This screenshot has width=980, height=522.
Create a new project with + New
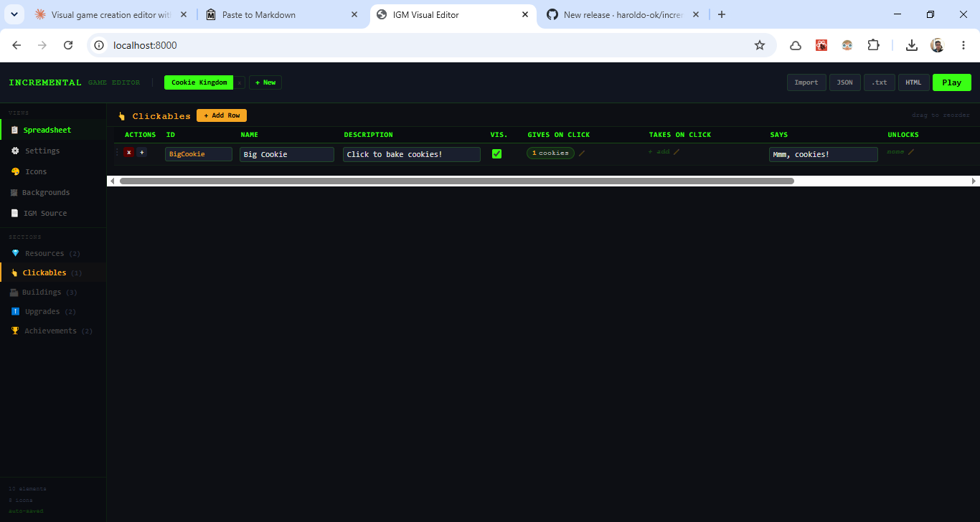point(265,82)
